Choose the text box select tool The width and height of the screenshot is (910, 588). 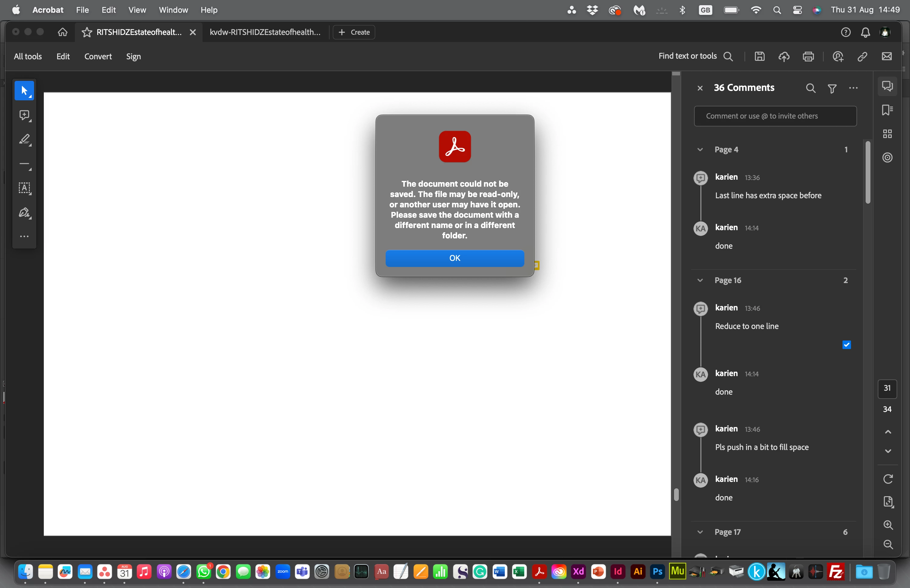tap(24, 188)
